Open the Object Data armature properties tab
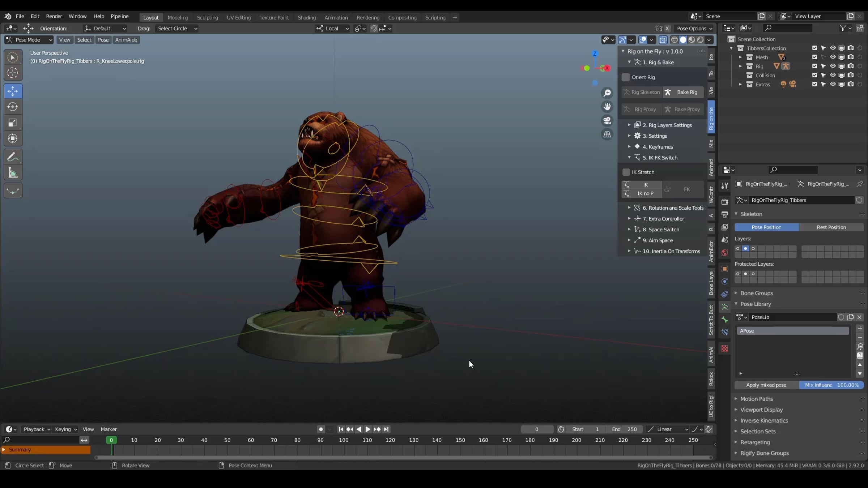 [x=724, y=307]
